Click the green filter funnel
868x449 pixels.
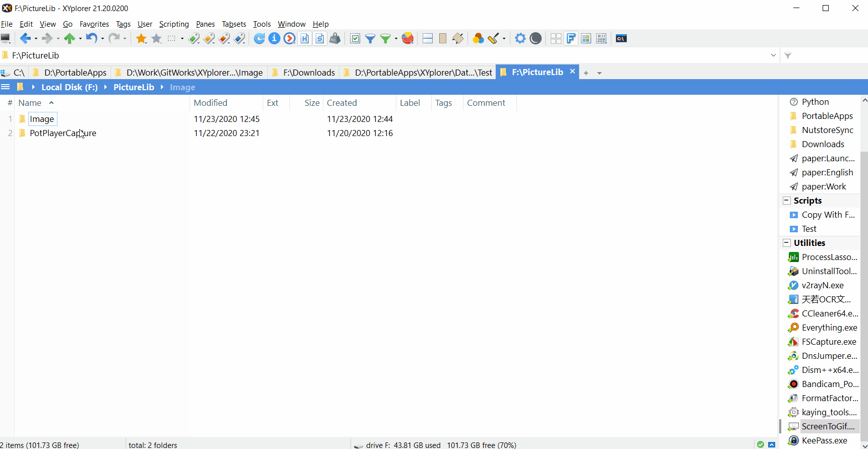385,38
